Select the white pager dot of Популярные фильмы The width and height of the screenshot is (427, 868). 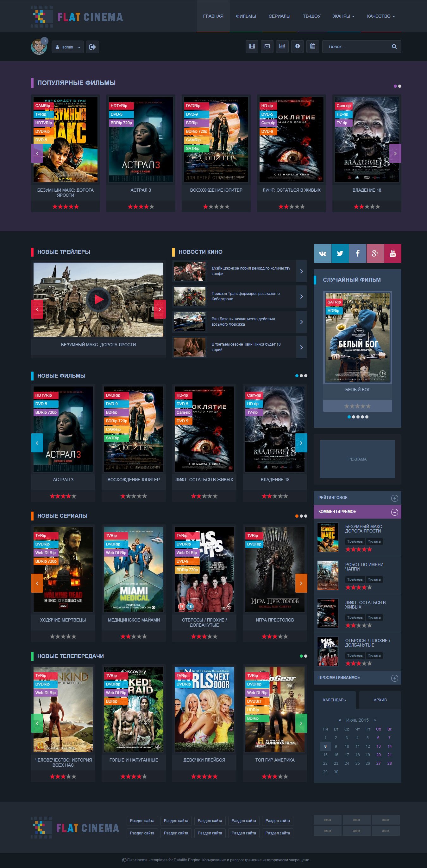(x=400, y=86)
